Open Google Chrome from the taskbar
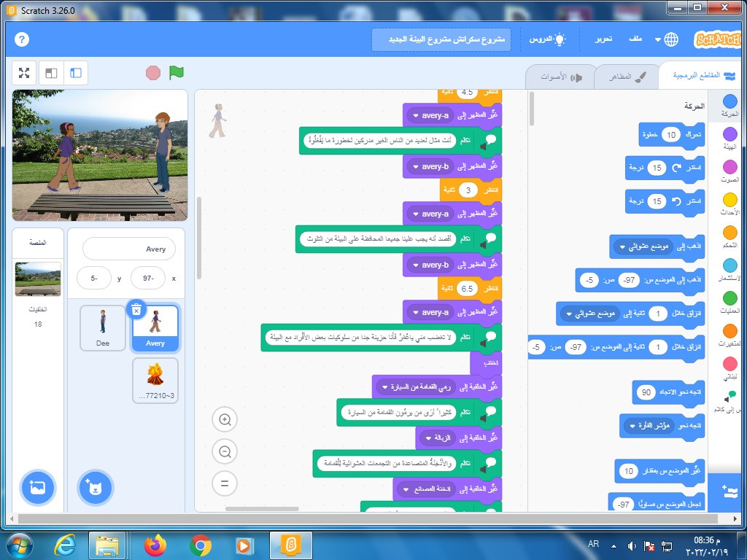 pos(201,545)
